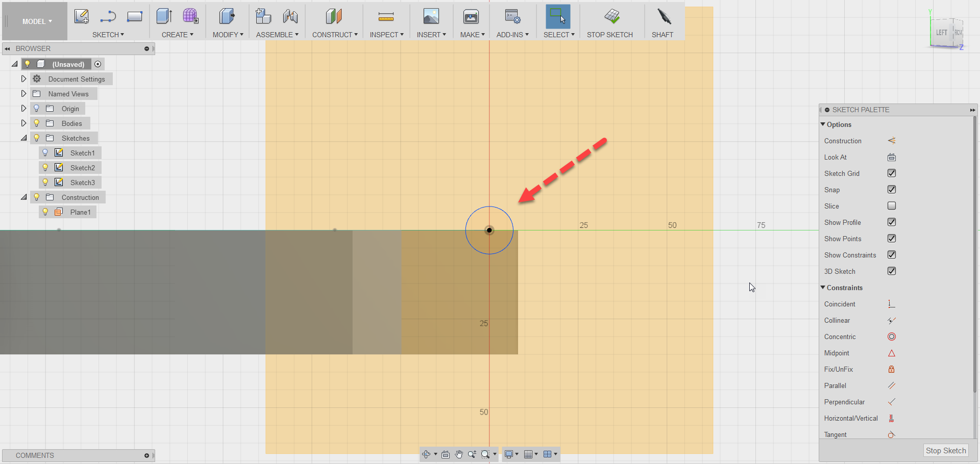980x464 pixels.
Task: Hide Sketch2 with its lightbulb toggle
Action: 45,167
